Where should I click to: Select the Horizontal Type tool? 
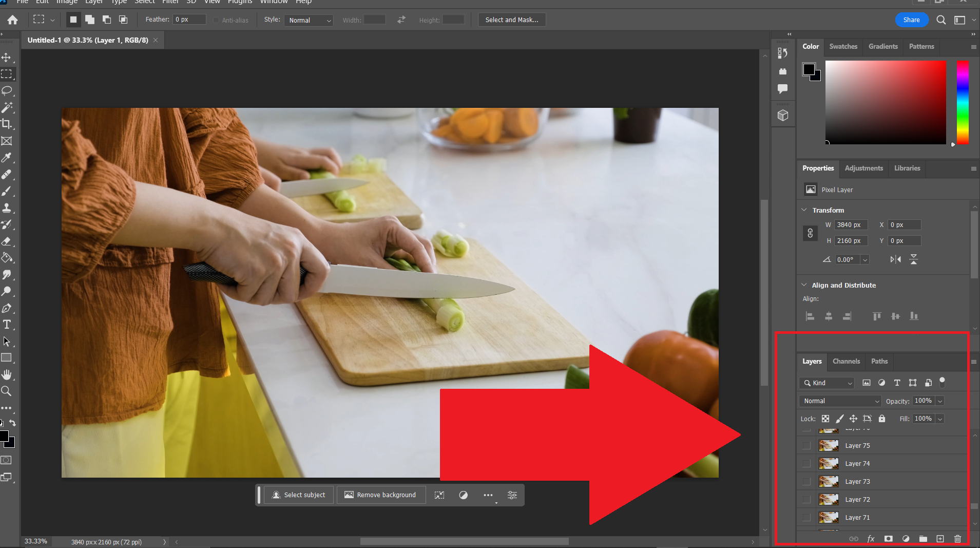point(8,324)
